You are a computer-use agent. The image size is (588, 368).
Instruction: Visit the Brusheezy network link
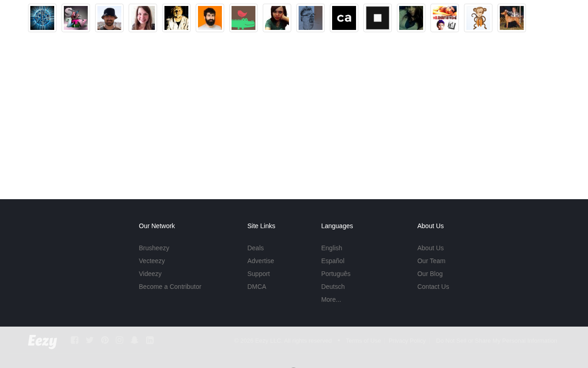coord(154,248)
